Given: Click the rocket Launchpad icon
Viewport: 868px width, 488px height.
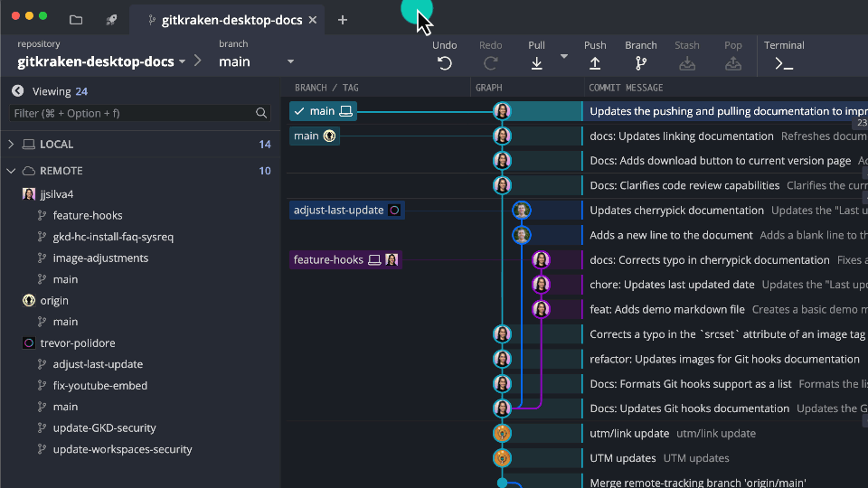Looking at the screenshot, I should tap(111, 20).
